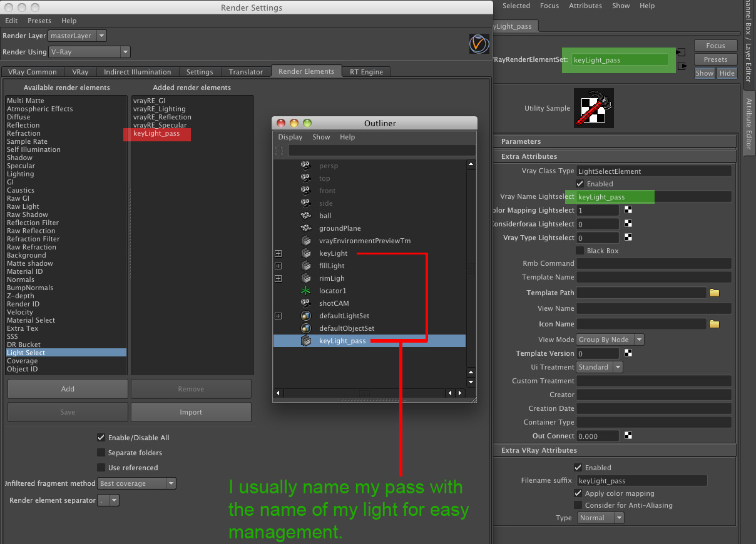The width and height of the screenshot is (756, 544).
Task: Click checker map button beside Template Version
Action: click(x=628, y=353)
